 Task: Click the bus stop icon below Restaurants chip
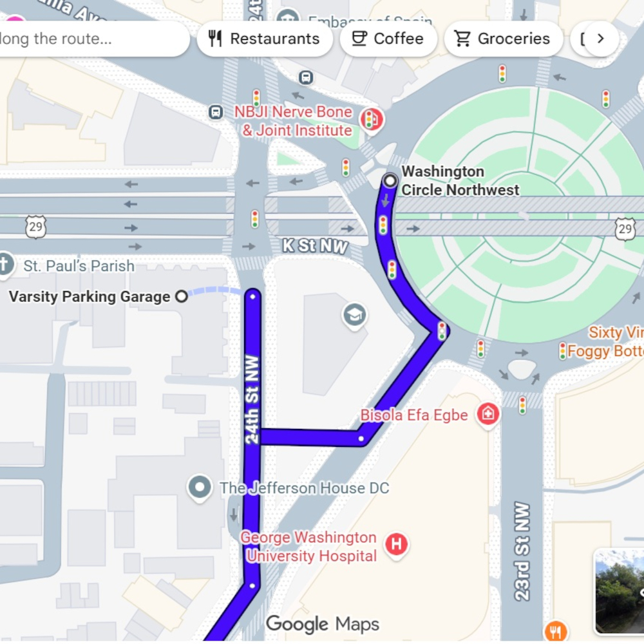pyautogui.click(x=305, y=77)
